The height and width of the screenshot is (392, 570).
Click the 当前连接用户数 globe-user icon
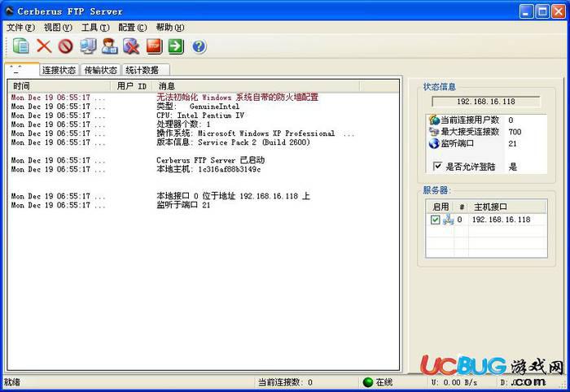434,120
